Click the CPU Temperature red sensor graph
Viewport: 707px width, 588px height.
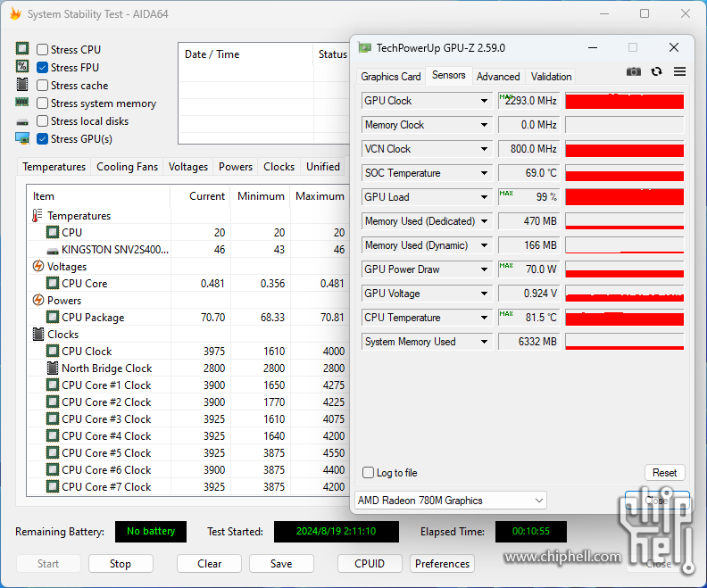tap(625, 318)
